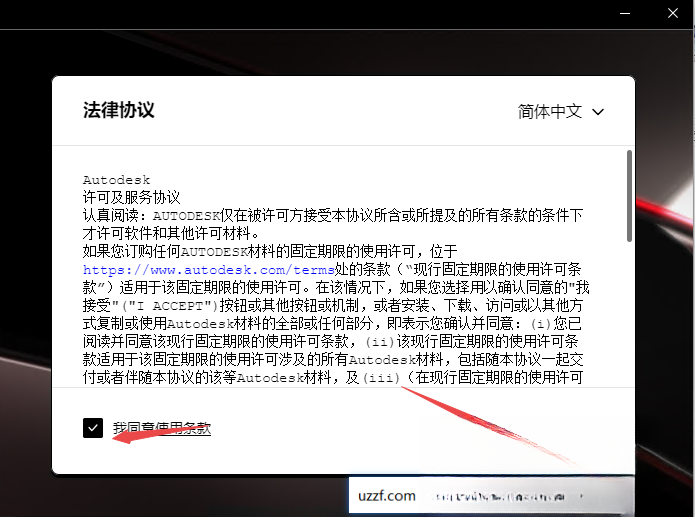
Task: Click the (ii) clause marker in the agreement
Action: [x=379, y=342]
